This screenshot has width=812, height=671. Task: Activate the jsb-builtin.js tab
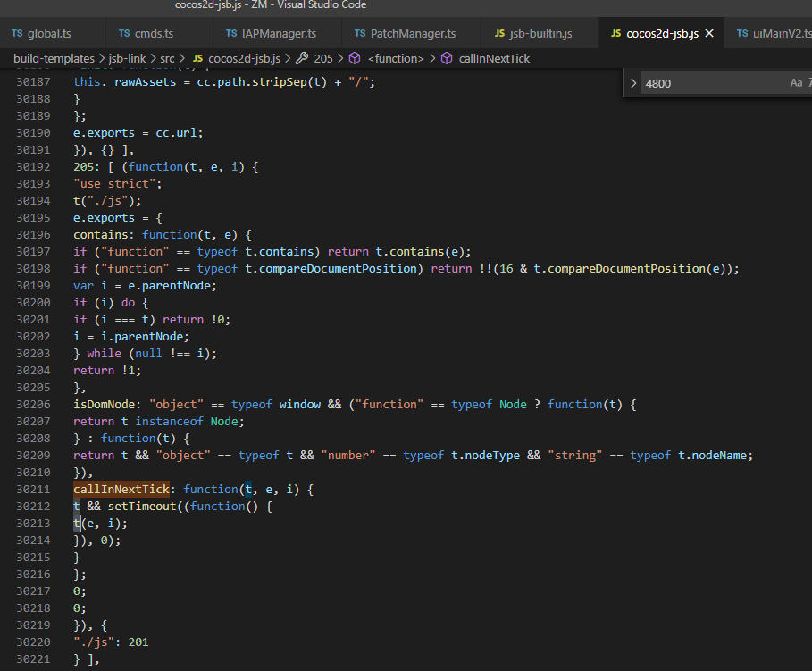pos(540,34)
